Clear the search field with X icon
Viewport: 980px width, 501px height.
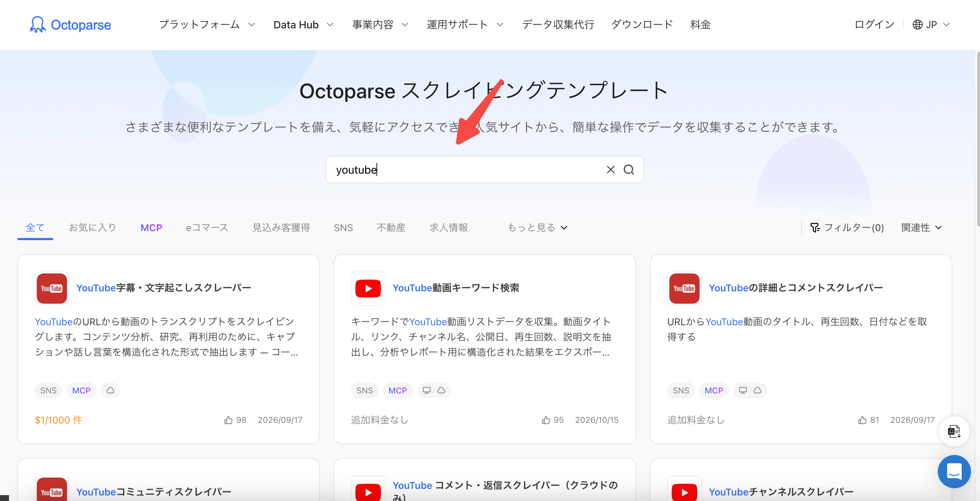(610, 170)
